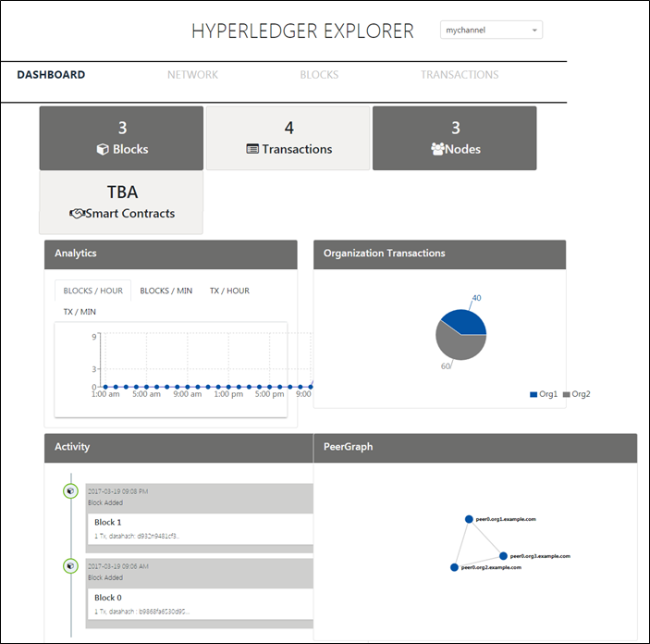Click the Blocks cube icon
Screen dimensions: 650x644
103,149
